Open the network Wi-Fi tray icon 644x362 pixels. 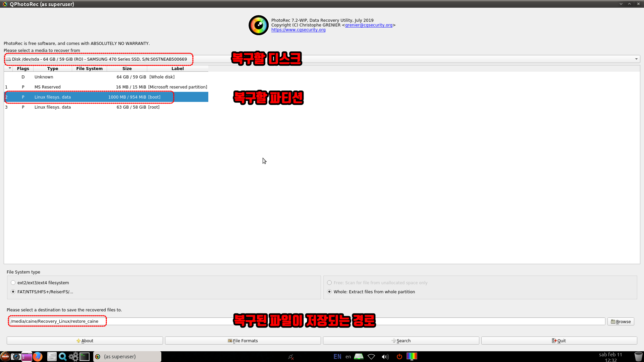371,357
